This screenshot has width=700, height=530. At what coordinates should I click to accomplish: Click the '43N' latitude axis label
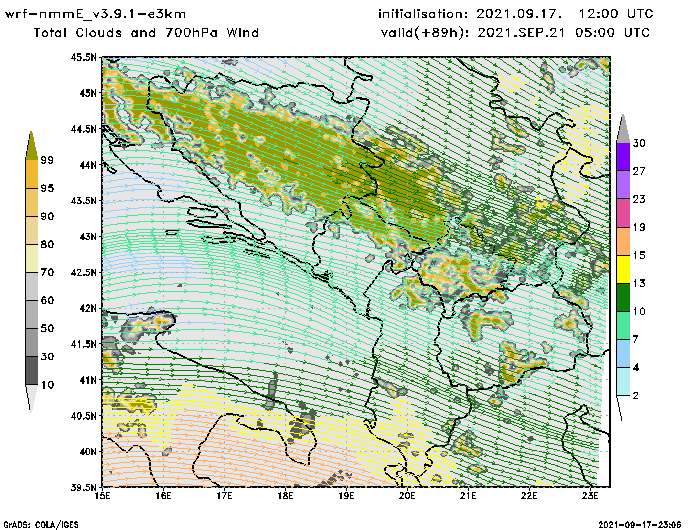click(88, 237)
